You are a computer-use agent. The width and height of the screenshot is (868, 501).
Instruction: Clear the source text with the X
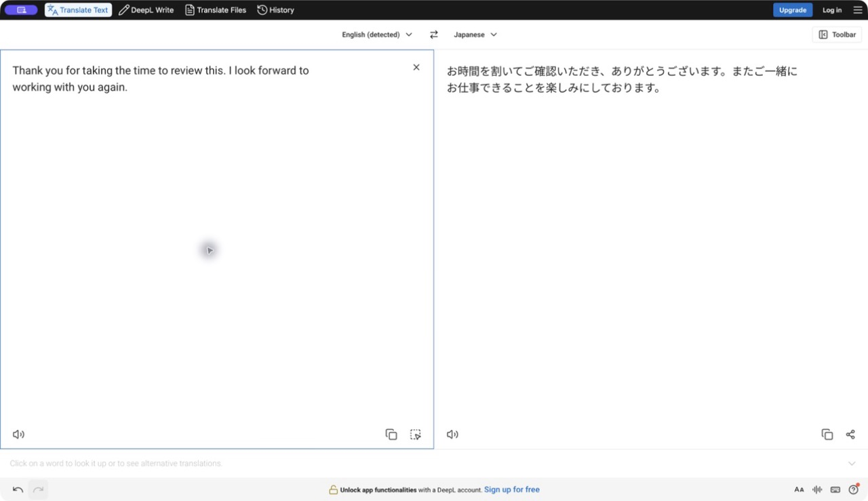click(416, 67)
